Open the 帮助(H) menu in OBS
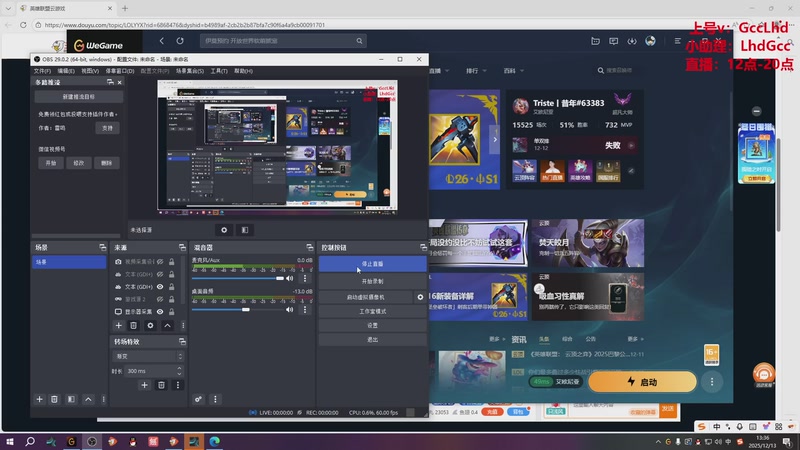Screen dimensions: 800x450 pyautogui.click(x=243, y=71)
